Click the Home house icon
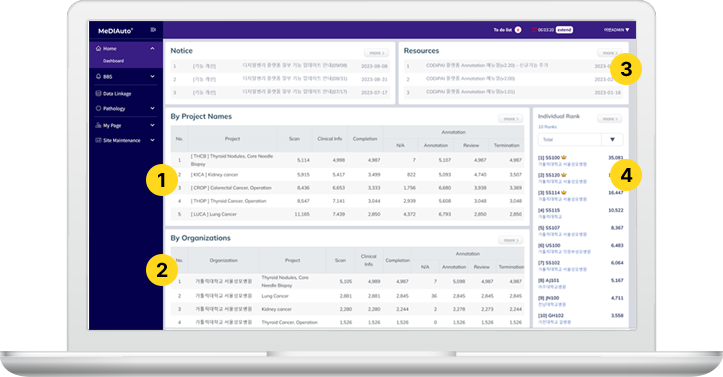The width and height of the screenshot is (723, 377). (x=98, y=48)
